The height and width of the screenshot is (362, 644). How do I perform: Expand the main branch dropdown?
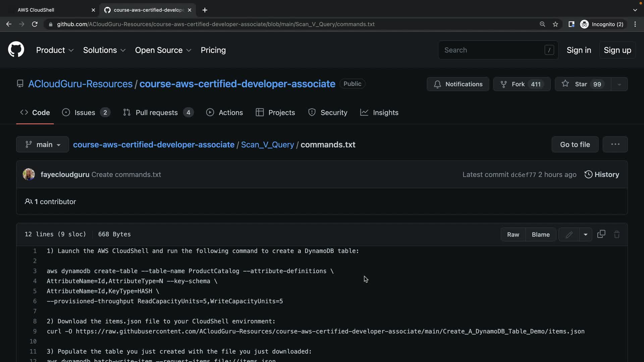43,144
